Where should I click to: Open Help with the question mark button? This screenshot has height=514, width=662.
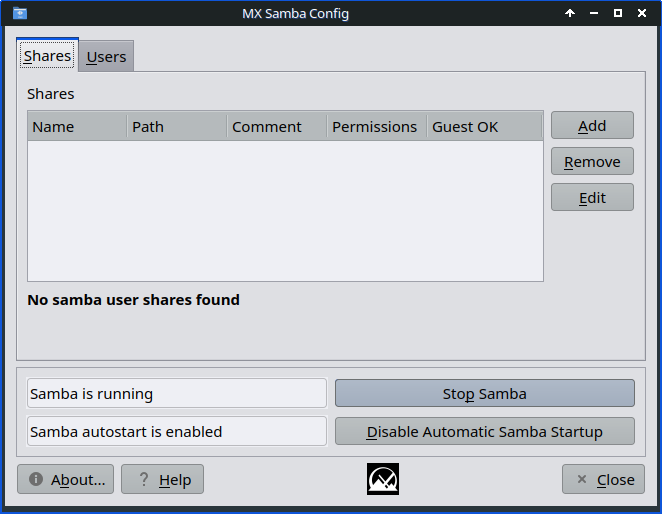click(162, 479)
